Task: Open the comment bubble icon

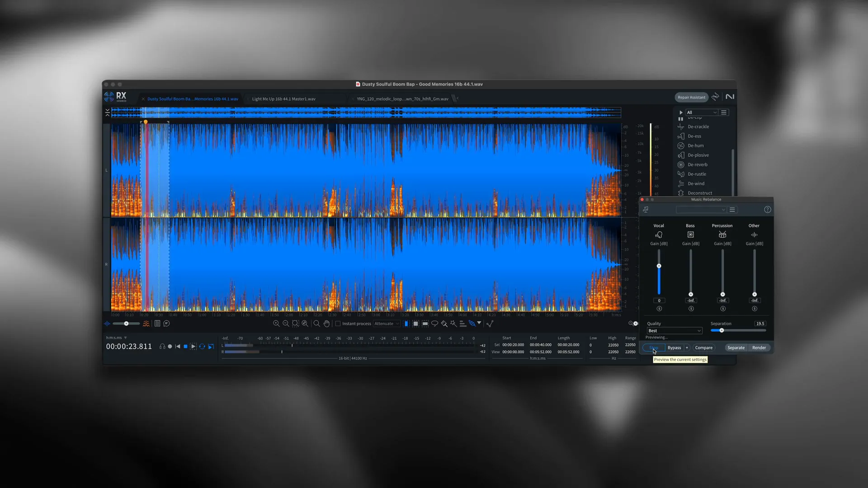Action: tap(166, 324)
